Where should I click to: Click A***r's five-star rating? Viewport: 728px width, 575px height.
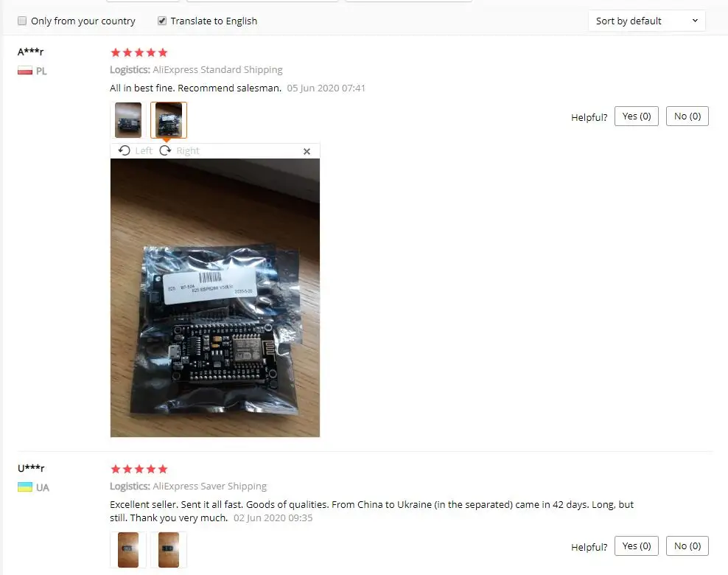139,52
